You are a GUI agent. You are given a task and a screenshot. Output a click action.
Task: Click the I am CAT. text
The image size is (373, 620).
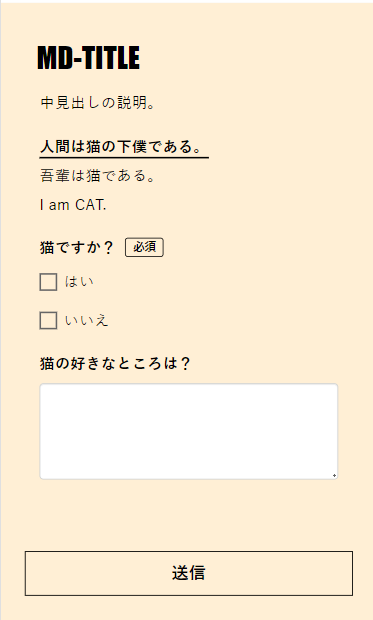[x=73, y=205]
